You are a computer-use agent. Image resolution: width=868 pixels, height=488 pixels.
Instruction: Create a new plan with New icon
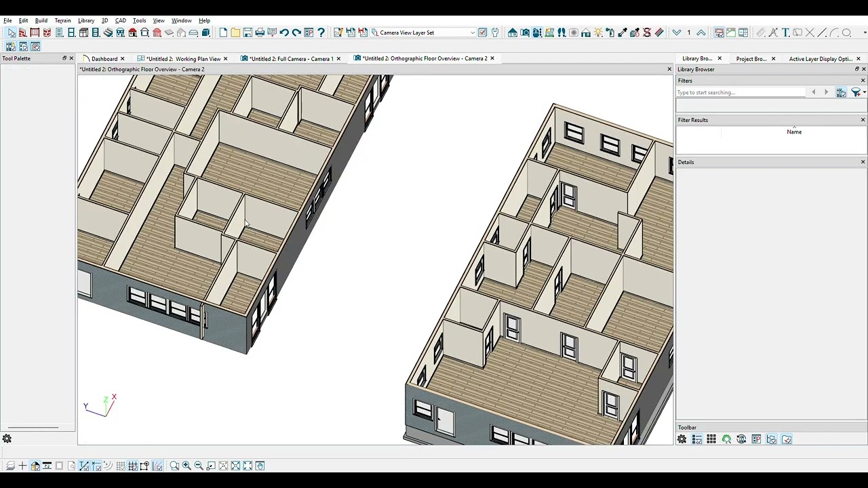coord(223,33)
